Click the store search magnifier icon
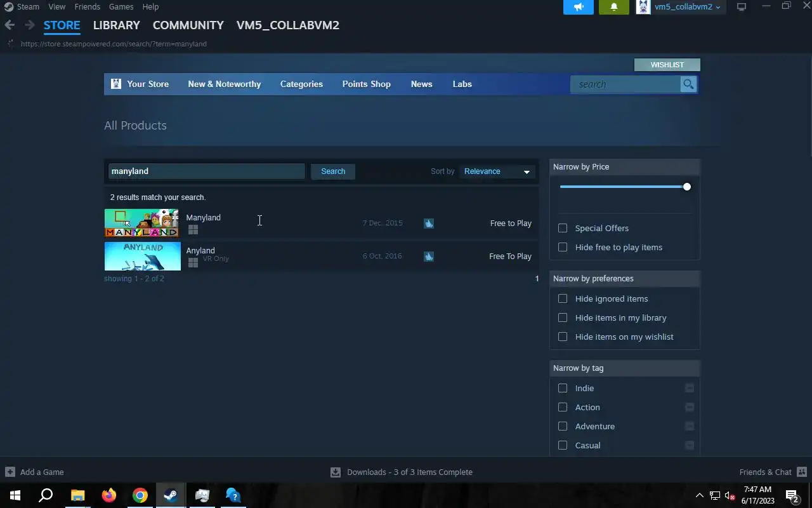 (688, 84)
